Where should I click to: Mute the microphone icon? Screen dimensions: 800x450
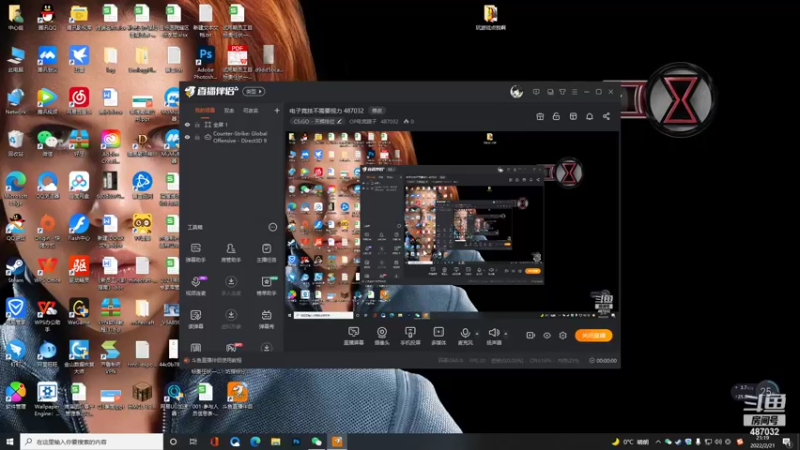click(x=465, y=333)
